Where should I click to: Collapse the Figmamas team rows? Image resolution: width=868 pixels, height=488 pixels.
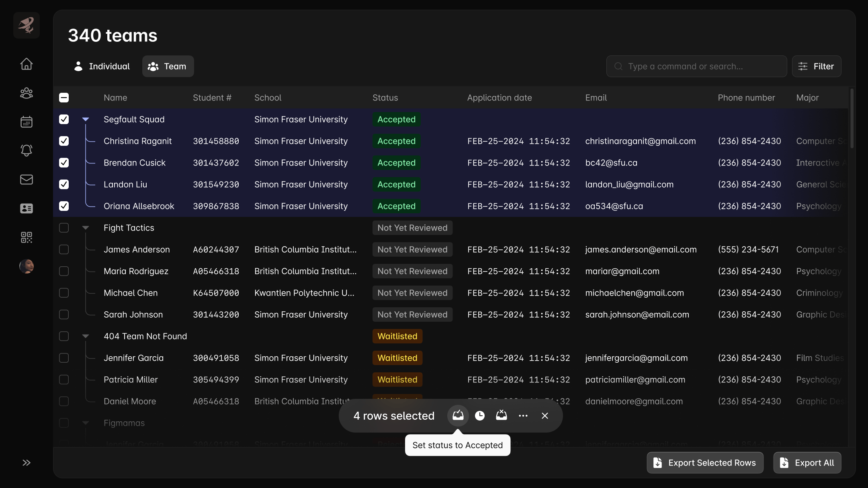tap(86, 423)
